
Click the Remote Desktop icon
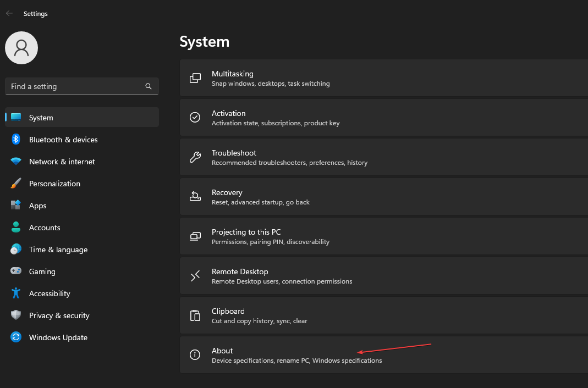coord(195,276)
